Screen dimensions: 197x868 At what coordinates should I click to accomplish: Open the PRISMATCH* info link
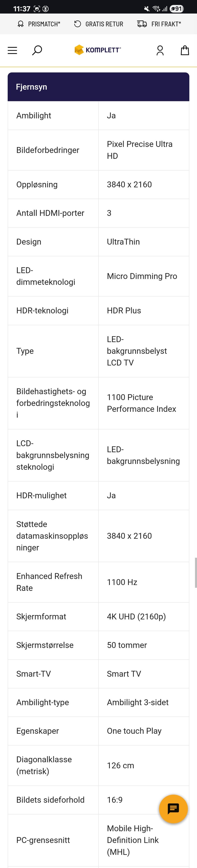pos(44,24)
